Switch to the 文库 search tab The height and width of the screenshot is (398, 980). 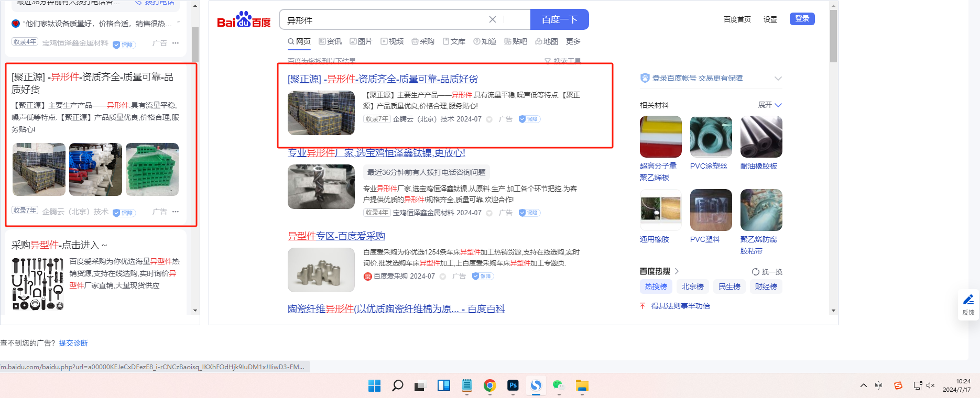coord(454,41)
